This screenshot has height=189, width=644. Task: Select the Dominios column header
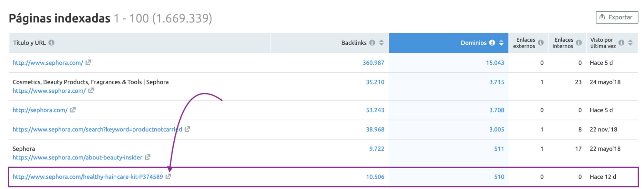click(449, 43)
